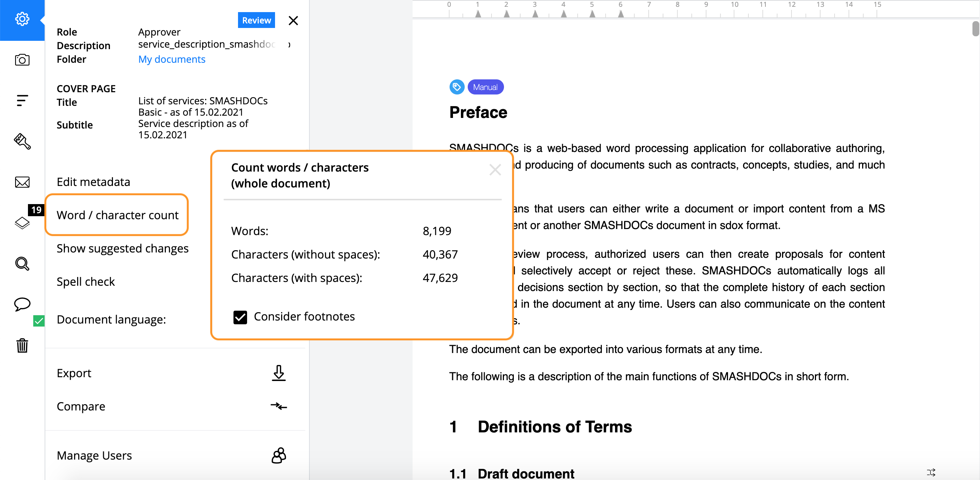Open the comments speech bubble panel

(22, 304)
